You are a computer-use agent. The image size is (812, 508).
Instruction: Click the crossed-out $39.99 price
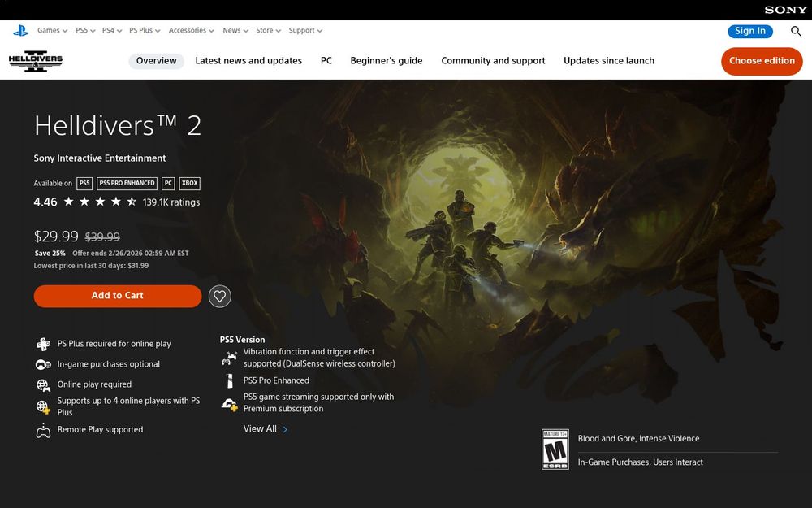pos(102,237)
